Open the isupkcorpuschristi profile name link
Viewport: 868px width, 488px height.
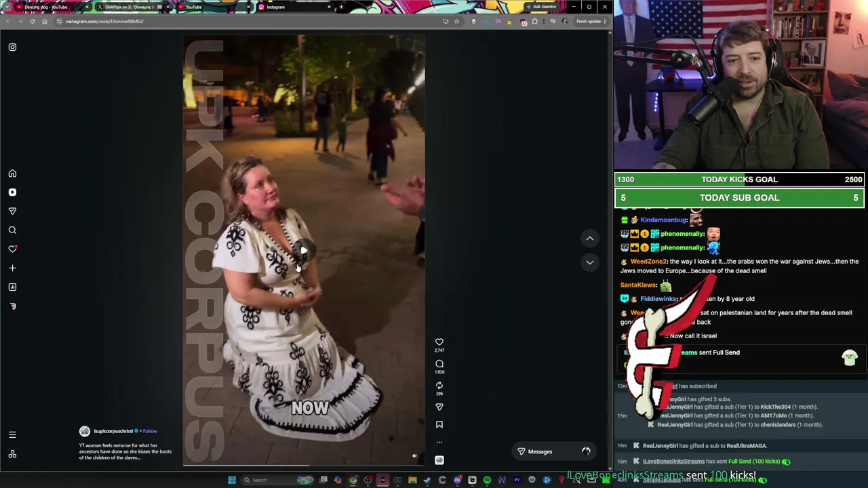point(113,431)
